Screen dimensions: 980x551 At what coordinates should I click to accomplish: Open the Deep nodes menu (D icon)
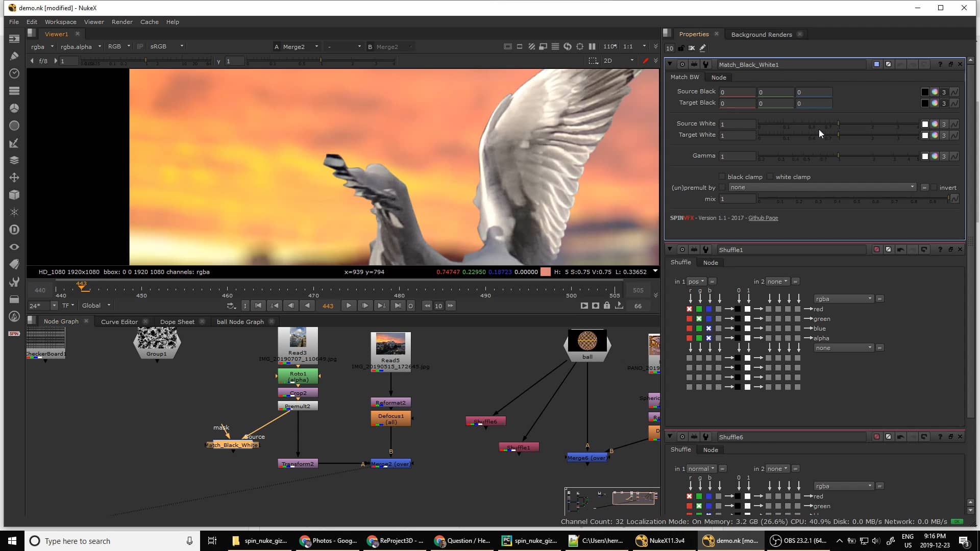coord(14,229)
